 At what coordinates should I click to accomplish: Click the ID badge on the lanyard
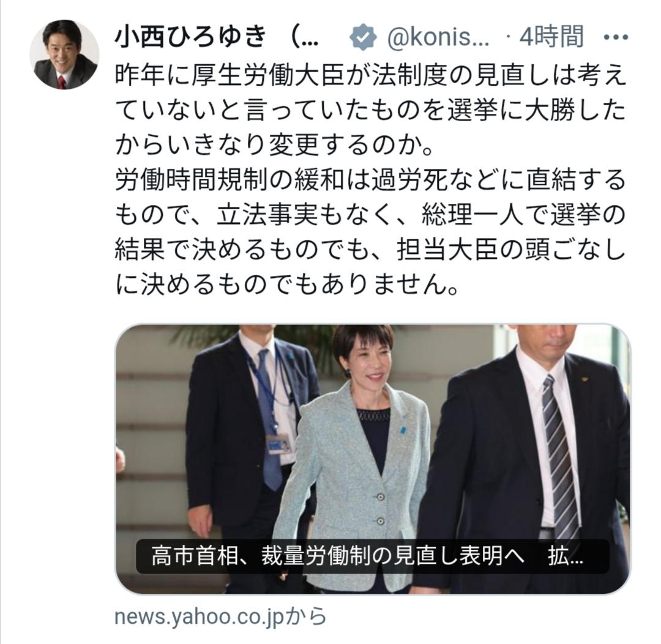[x=280, y=444]
